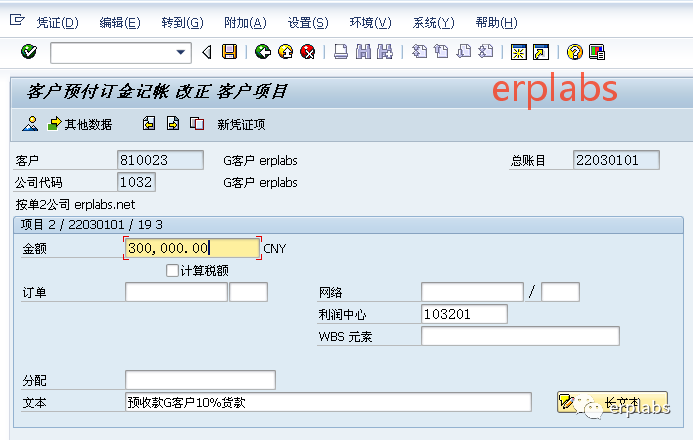Go to next page icon

(464, 52)
